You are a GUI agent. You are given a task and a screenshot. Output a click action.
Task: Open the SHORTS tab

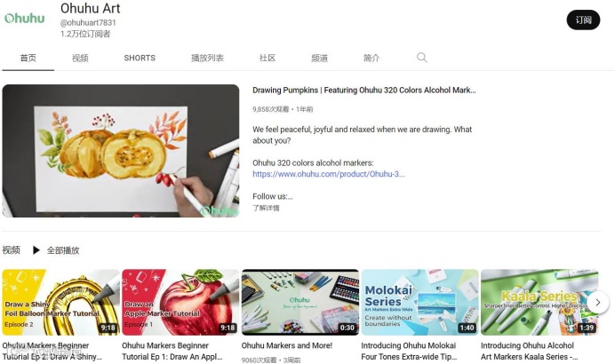tap(140, 58)
